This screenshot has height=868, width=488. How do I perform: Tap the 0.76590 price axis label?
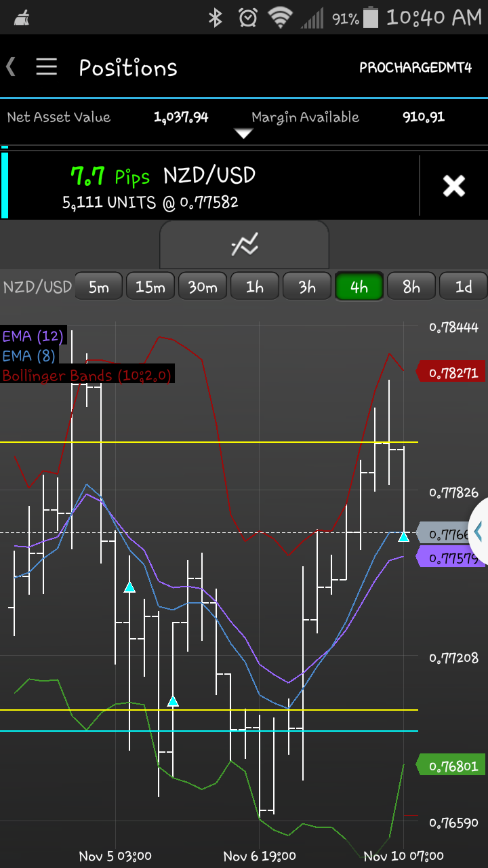pyautogui.click(x=453, y=823)
